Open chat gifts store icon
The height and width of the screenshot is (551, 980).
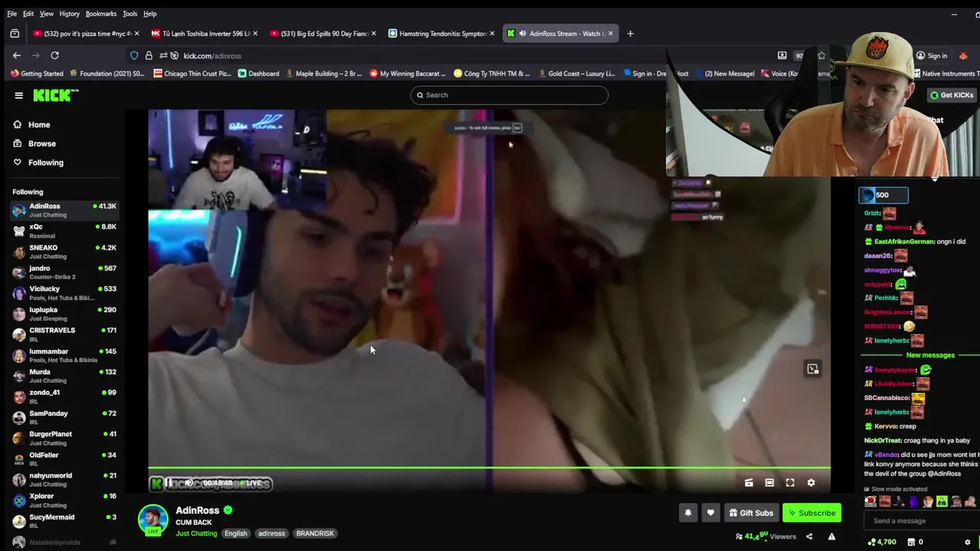pos(910,542)
